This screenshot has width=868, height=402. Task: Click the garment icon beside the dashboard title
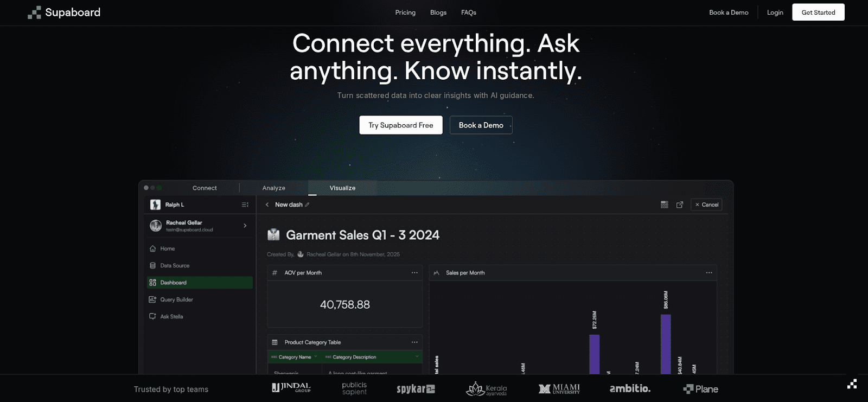pos(273,234)
